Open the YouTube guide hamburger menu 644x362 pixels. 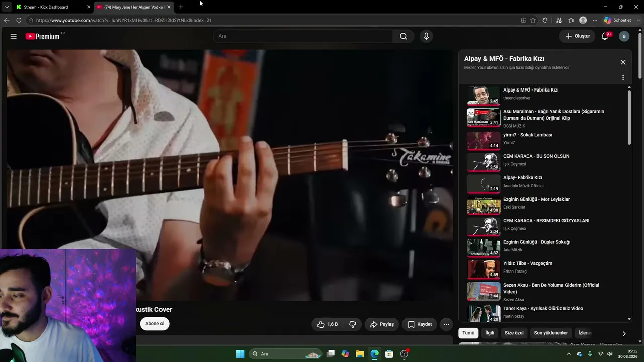click(14, 36)
